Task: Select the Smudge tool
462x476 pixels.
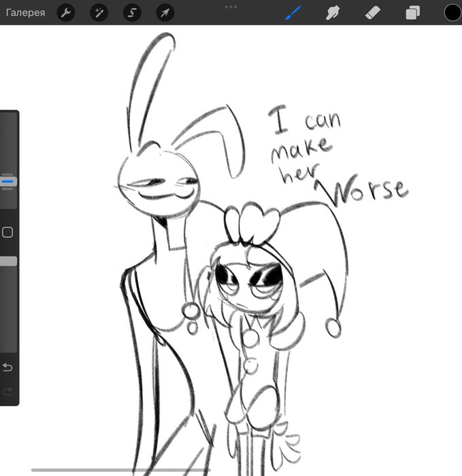Action: coord(333,13)
